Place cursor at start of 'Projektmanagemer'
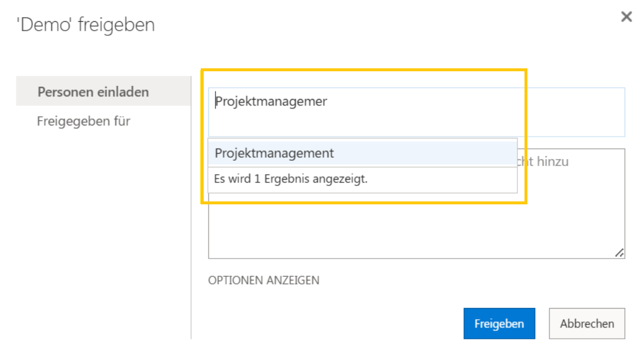 (215, 102)
